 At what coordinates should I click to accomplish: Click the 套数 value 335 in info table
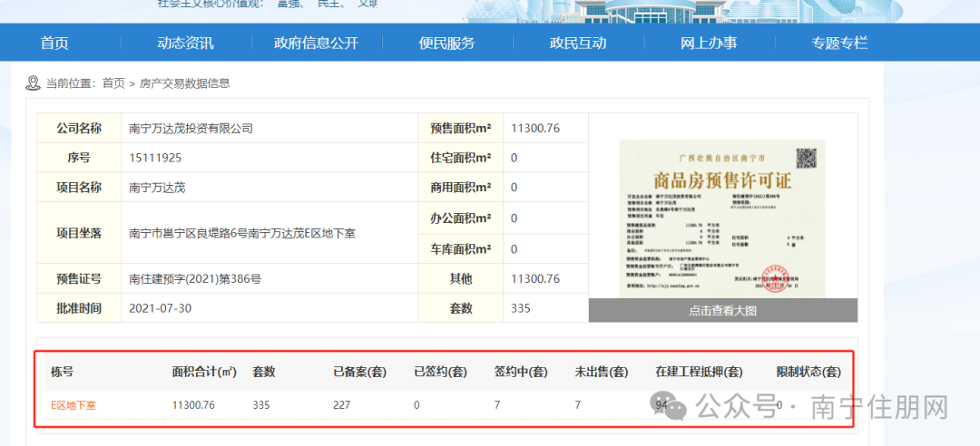point(520,308)
